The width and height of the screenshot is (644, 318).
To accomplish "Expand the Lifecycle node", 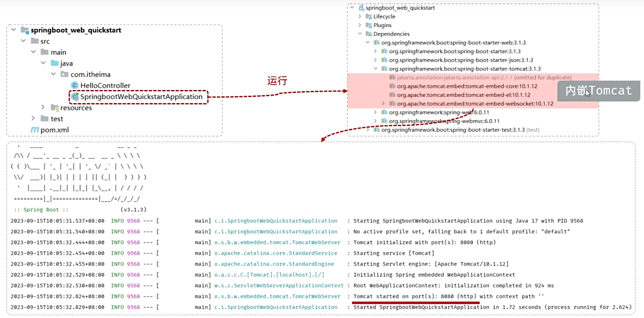I will click(x=360, y=17).
